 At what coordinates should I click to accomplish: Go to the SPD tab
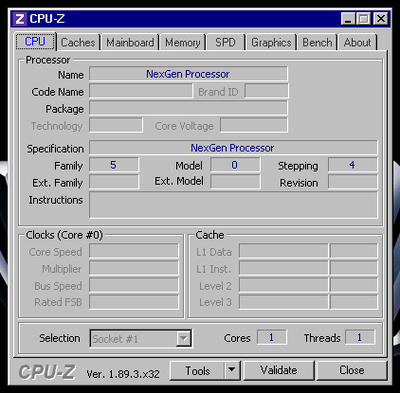tap(225, 43)
